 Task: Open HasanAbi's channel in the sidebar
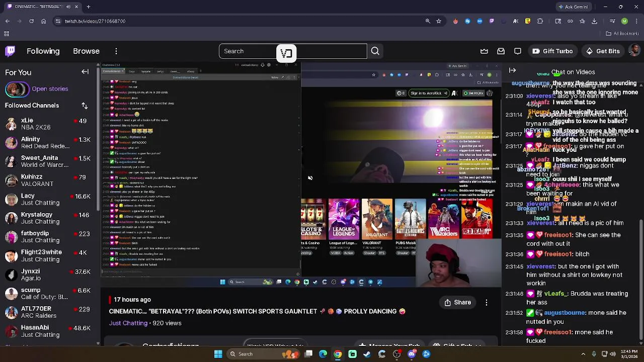pos(49,331)
